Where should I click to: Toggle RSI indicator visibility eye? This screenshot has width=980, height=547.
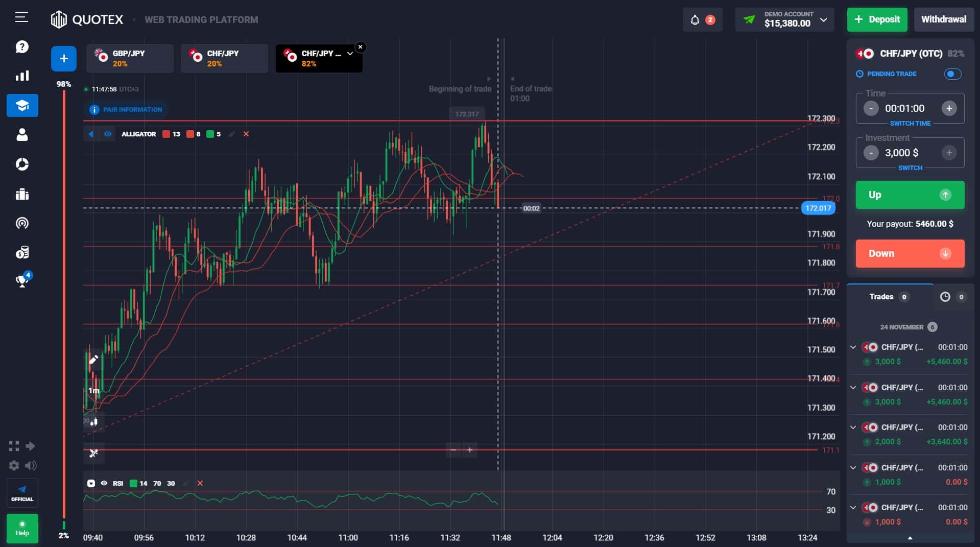tap(104, 483)
